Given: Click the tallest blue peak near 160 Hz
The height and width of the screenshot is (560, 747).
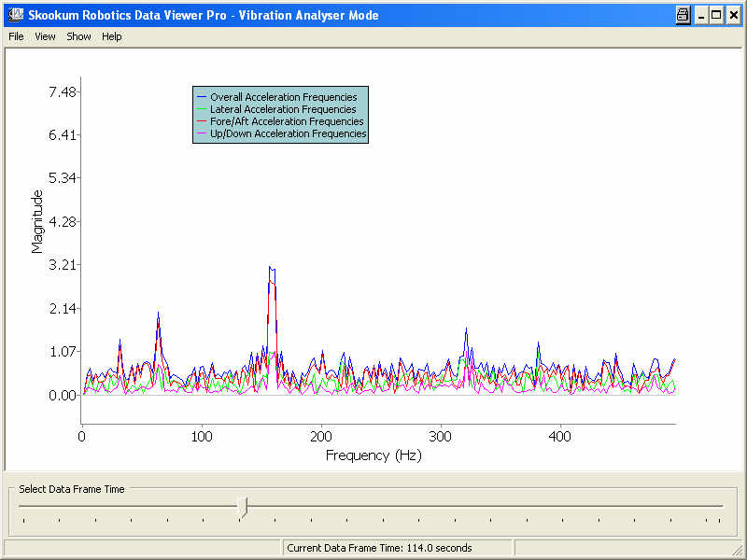Looking at the screenshot, I should pyautogui.click(x=272, y=269).
